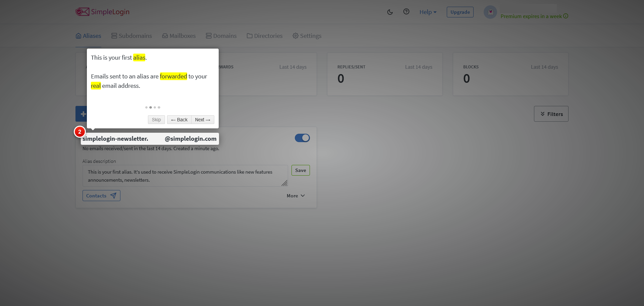Switch to the Subdomains tab
This screenshot has height=306, width=644.
(131, 36)
